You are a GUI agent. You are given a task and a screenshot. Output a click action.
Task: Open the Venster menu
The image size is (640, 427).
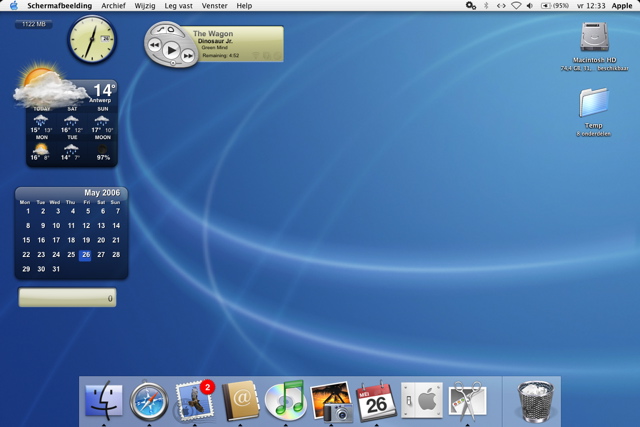click(214, 6)
